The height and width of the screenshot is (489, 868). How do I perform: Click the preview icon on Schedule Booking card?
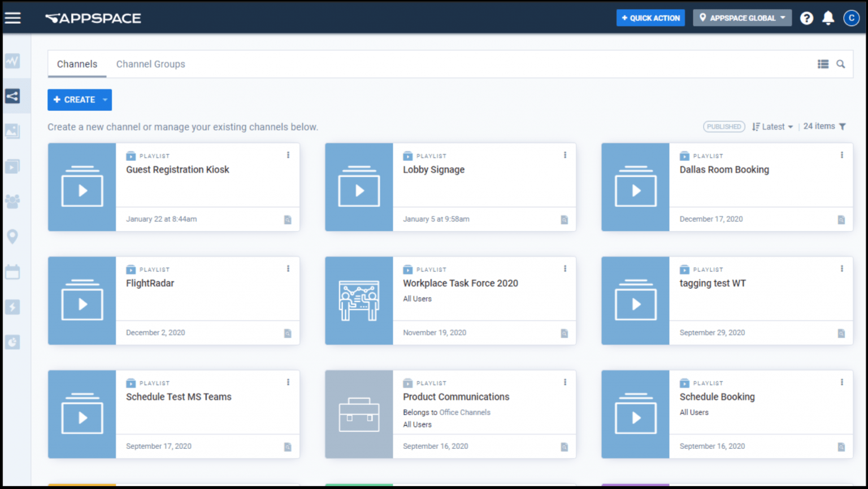pos(841,447)
